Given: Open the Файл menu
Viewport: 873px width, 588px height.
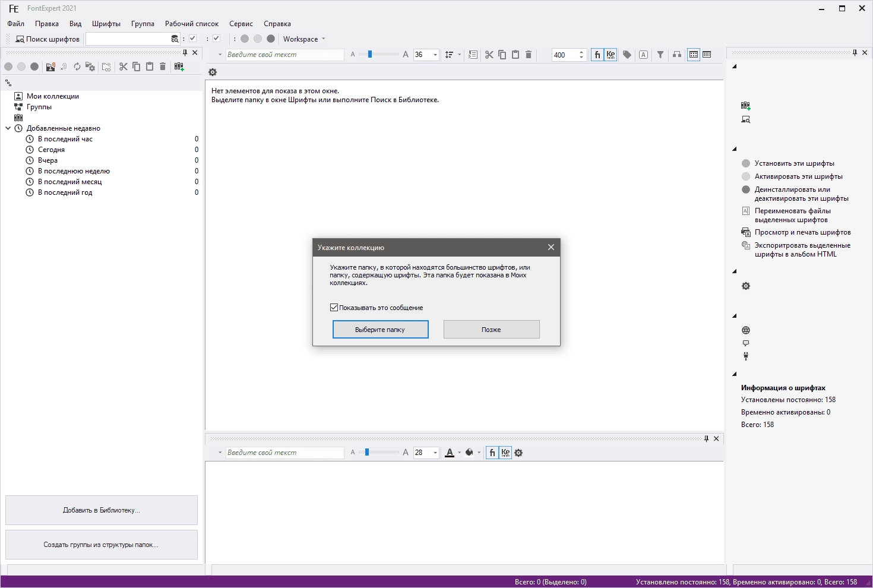Looking at the screenshot, I should coord(16,24).
